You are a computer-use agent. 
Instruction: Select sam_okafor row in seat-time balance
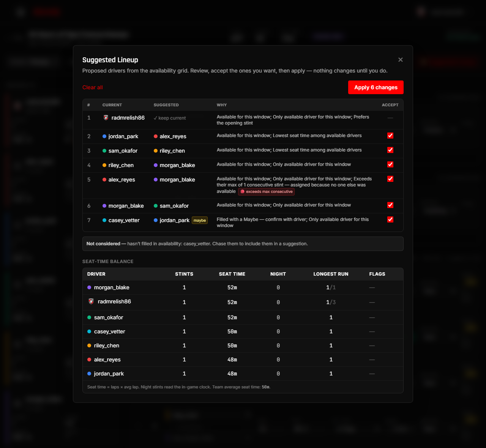[x=243, y=317]
